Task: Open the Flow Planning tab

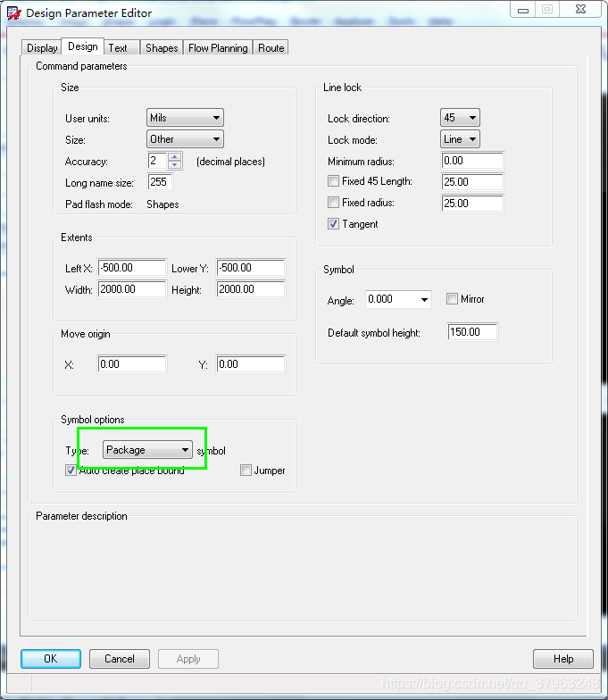Action: (218, 48)
